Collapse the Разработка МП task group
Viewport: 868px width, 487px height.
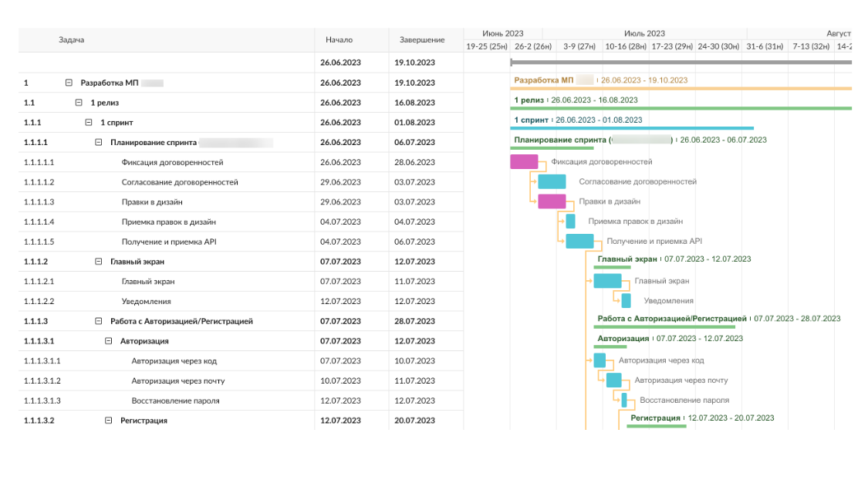pyautogui.click(x=69, y=83)
